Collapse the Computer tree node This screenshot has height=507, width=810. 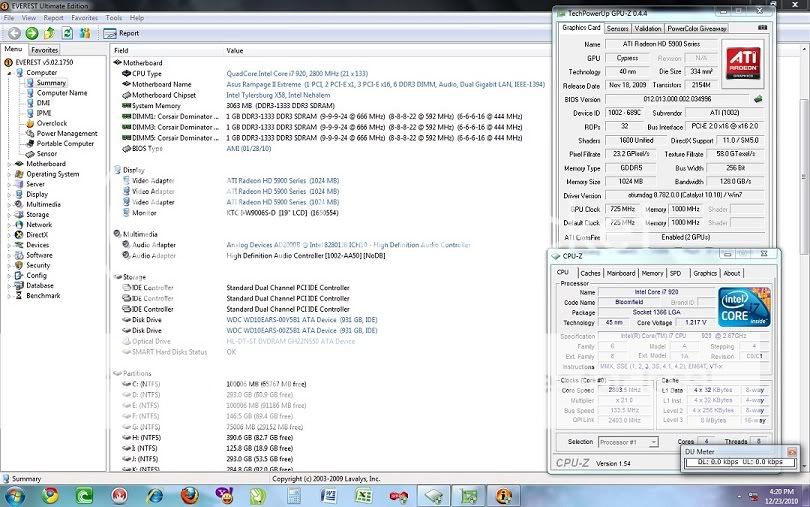click(x=9, y=73)
